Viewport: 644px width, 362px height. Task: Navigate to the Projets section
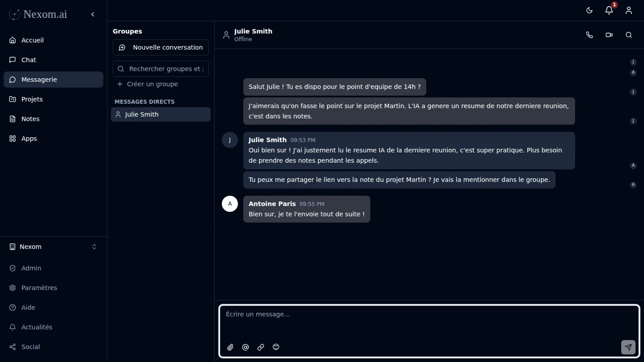click(x=31, y=99)
